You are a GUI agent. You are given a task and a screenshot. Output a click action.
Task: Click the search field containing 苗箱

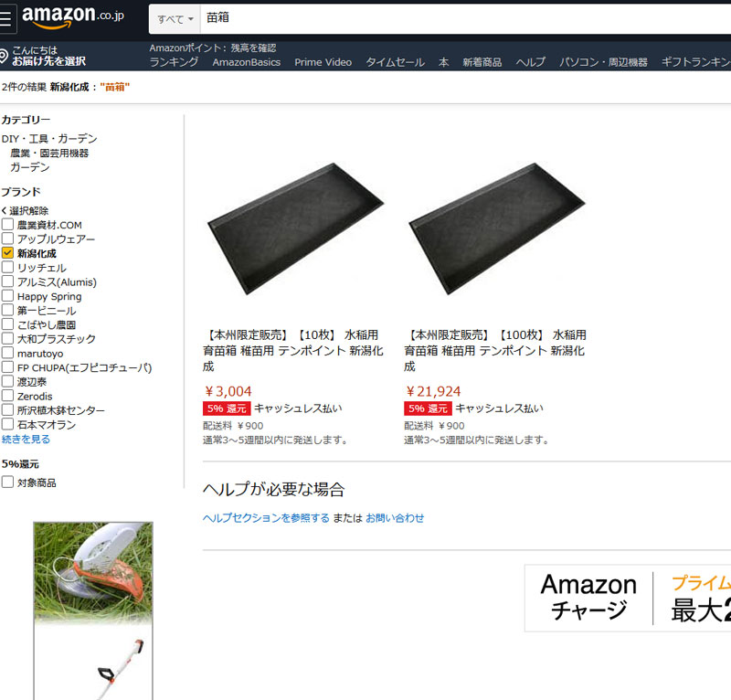pyautogui.click(x=465, y=19)
